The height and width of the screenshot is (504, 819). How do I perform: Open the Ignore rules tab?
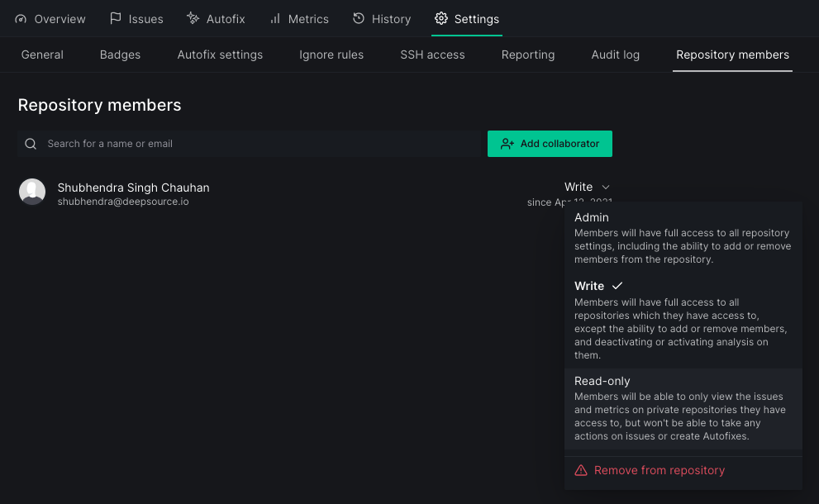tap(331, 55)
